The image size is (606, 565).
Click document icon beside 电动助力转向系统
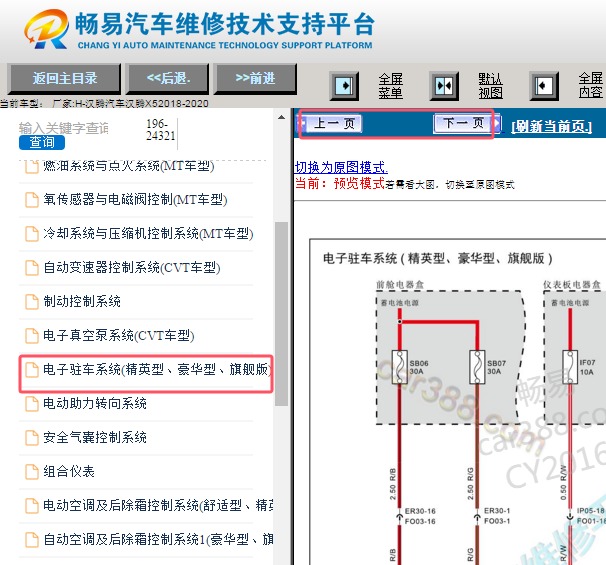(x=32, y=404)
